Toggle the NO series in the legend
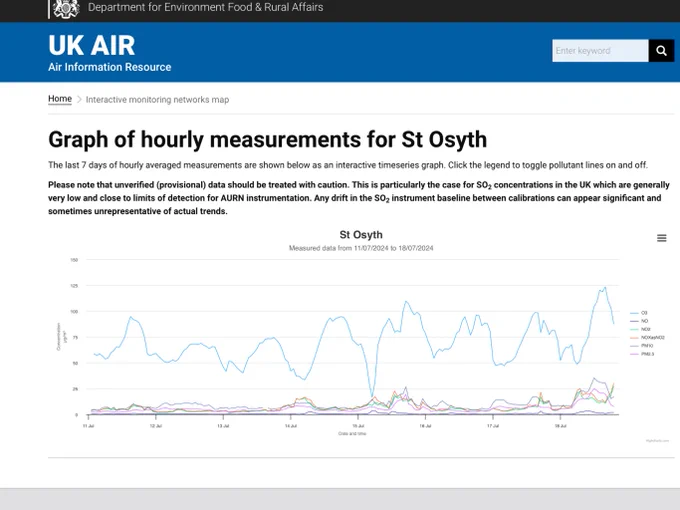The image size is (680, 510). click(639, 321)
